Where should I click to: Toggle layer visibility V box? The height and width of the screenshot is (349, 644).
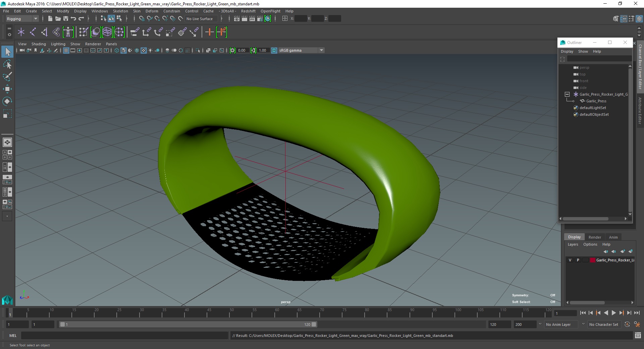pyautogui.click(x=570, y=260)
